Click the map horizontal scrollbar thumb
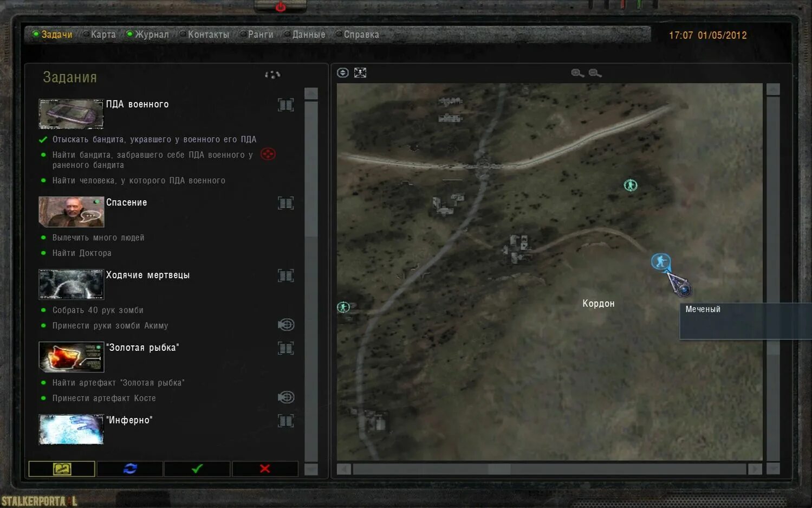Screen dimensions: 812x508 [x=499, y=469]
